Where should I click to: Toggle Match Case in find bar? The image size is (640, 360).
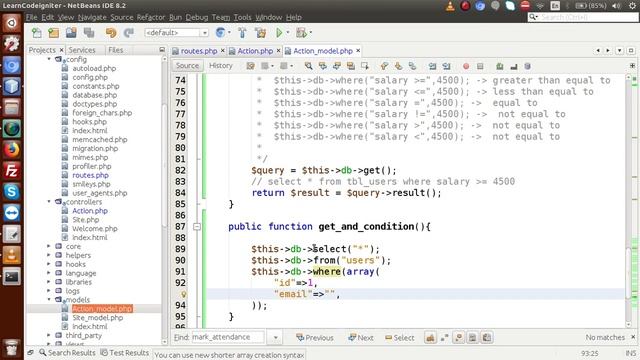430,338
